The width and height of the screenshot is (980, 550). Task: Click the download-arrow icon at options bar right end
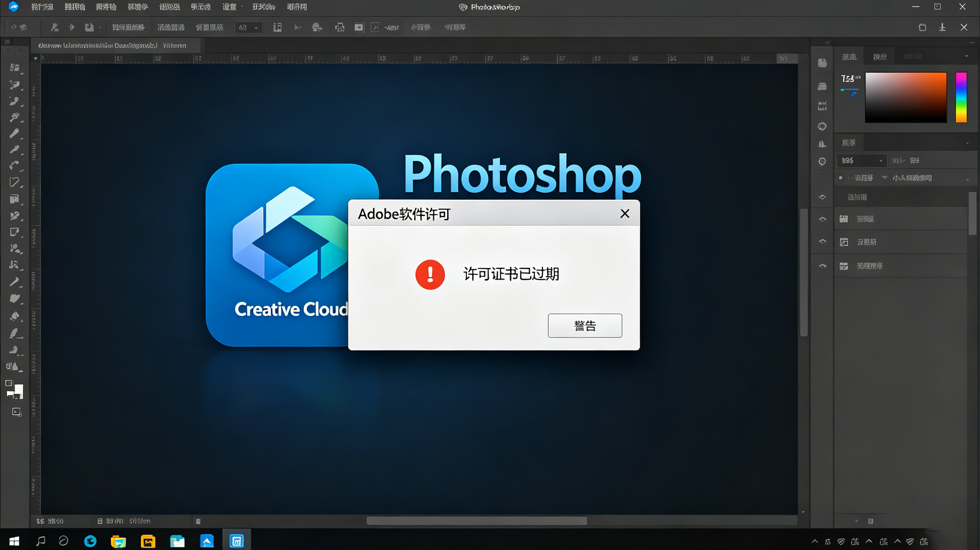942,27
